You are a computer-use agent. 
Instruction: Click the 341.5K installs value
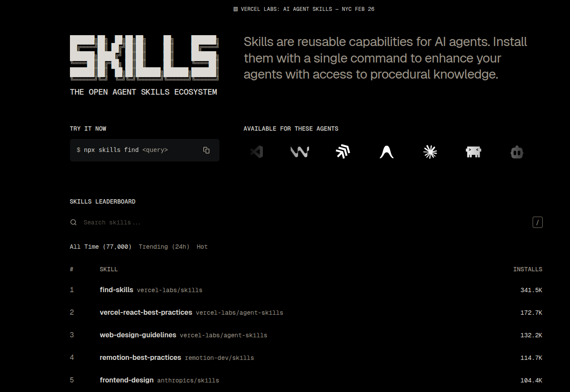(531, 290)
